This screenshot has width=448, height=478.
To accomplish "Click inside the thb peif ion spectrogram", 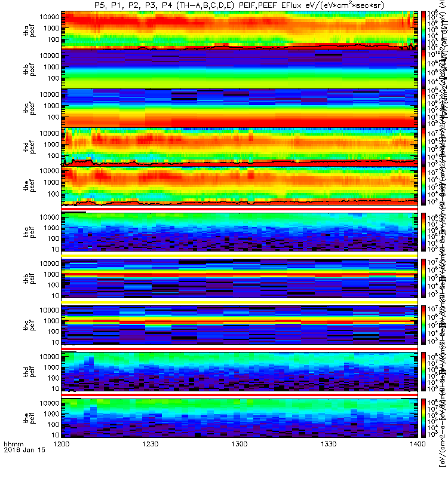I will click(240, 278).
